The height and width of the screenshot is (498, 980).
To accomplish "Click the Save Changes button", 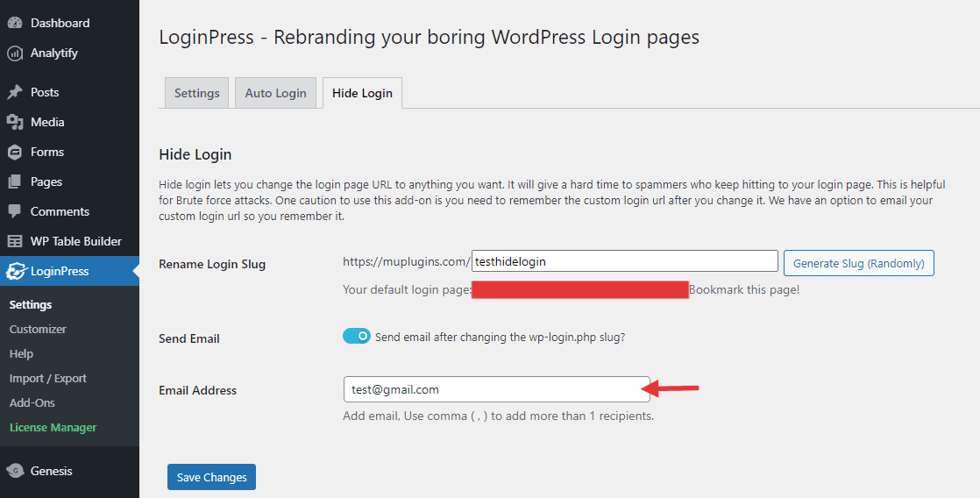I will (x=212, y=477).
